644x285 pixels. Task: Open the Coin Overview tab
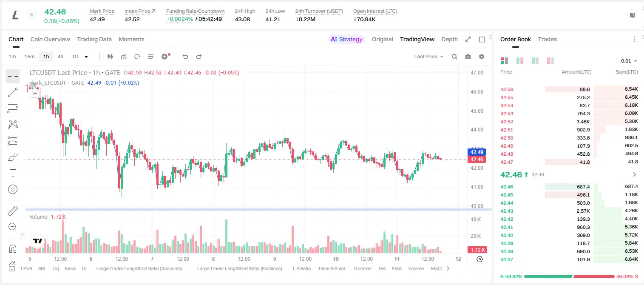tap(50, 39)
